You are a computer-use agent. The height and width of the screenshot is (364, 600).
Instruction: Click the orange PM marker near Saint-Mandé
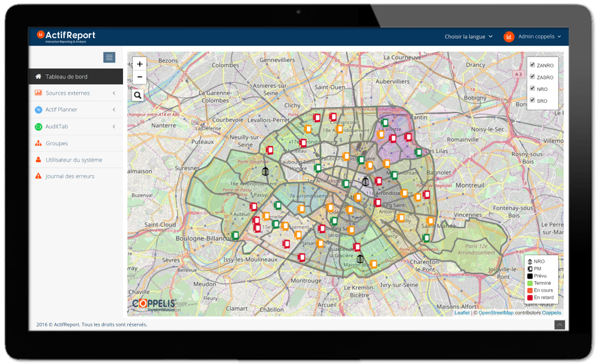(431, 221)
